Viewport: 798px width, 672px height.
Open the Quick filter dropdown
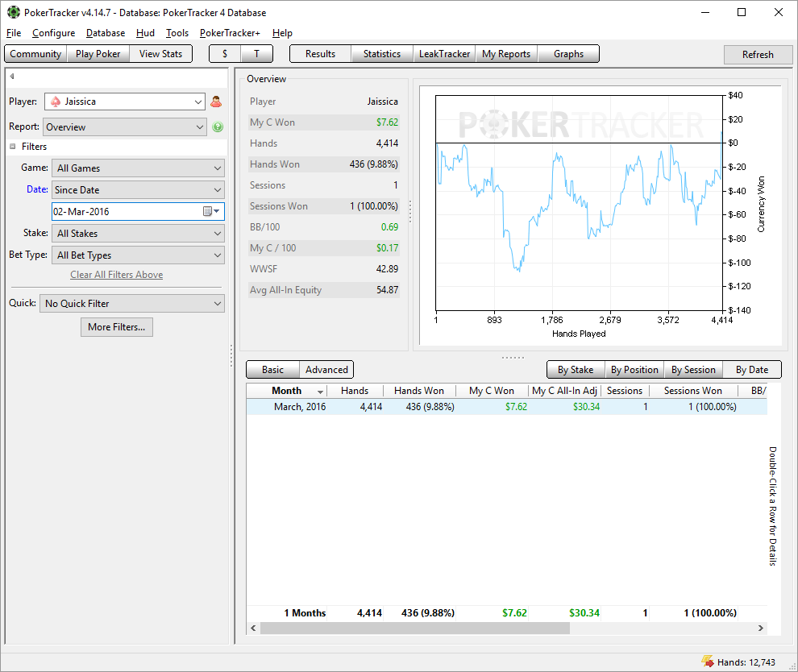click(132, 304)
